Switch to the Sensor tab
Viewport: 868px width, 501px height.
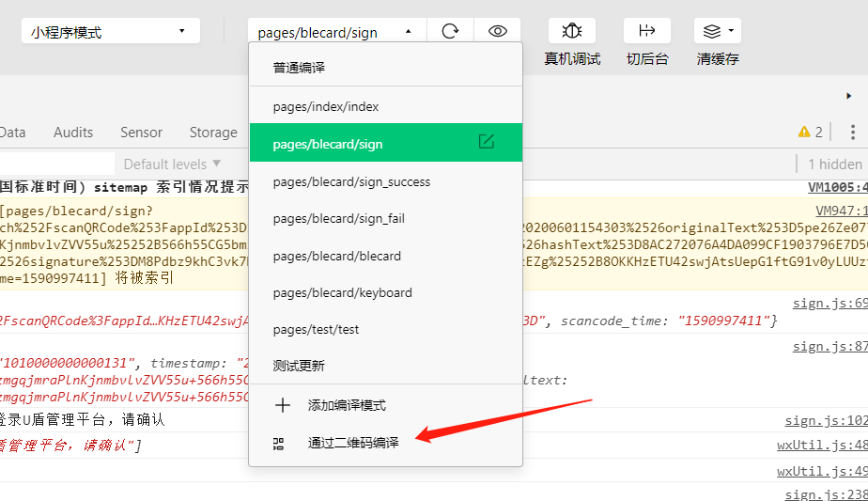pyautogui.click(x=141, y=133)
